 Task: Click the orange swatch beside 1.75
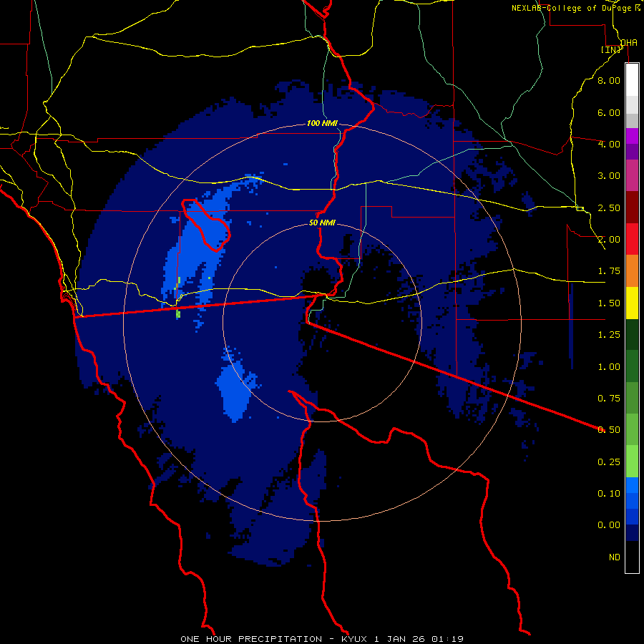point(632,271)
